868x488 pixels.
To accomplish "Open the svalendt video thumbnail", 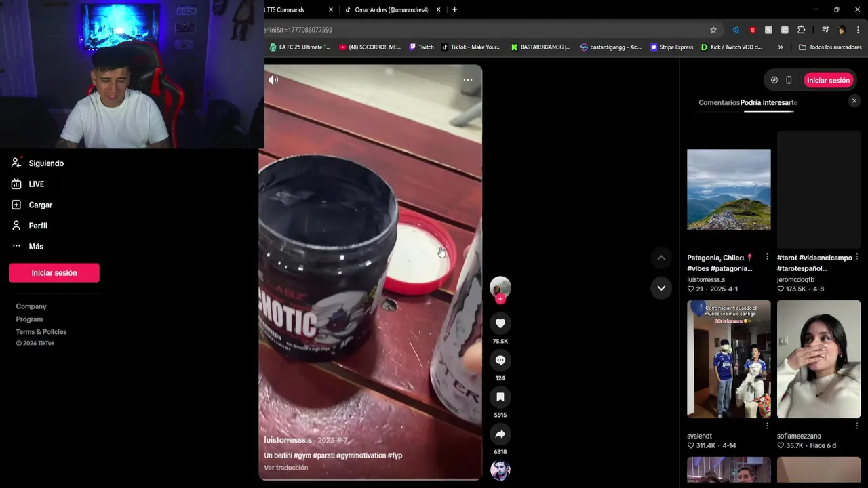I will pyautogui.click(x=729, y=359).
